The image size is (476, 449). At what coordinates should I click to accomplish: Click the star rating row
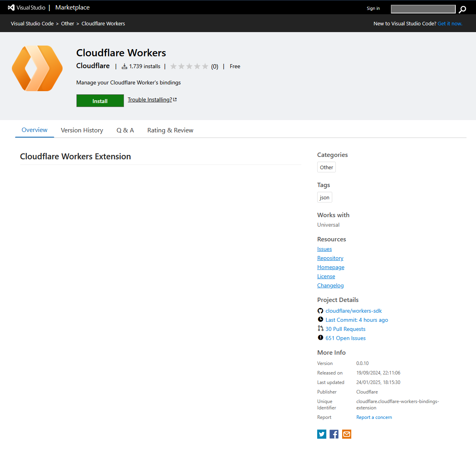[189, 66]
